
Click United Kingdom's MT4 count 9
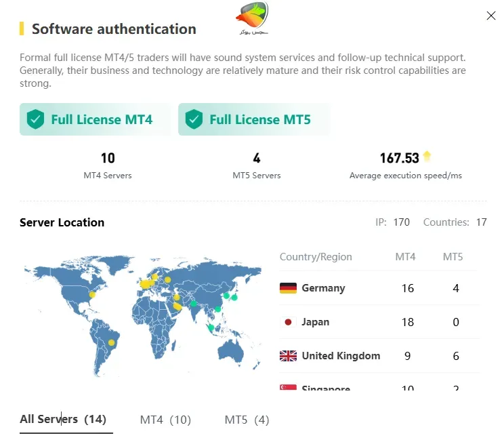tap(407, 356)
